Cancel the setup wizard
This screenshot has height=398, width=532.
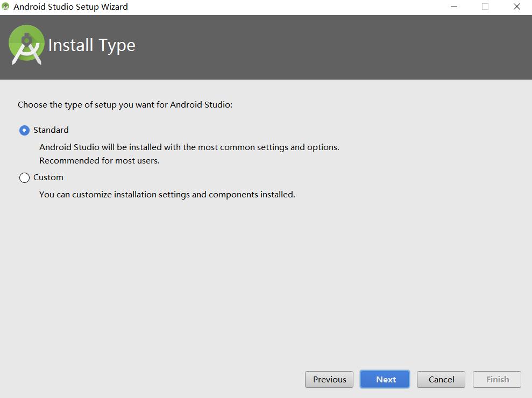click(441, 379)
